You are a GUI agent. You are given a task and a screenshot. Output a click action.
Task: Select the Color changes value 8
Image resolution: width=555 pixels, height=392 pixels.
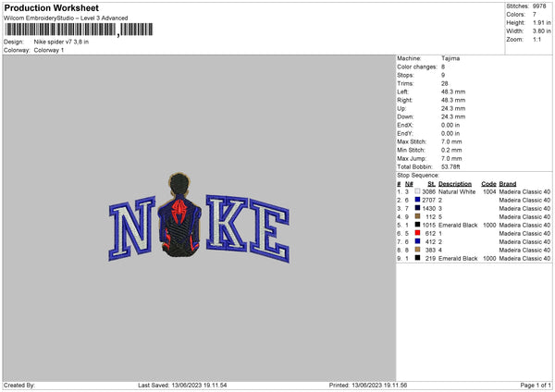[x=443, y=67]
